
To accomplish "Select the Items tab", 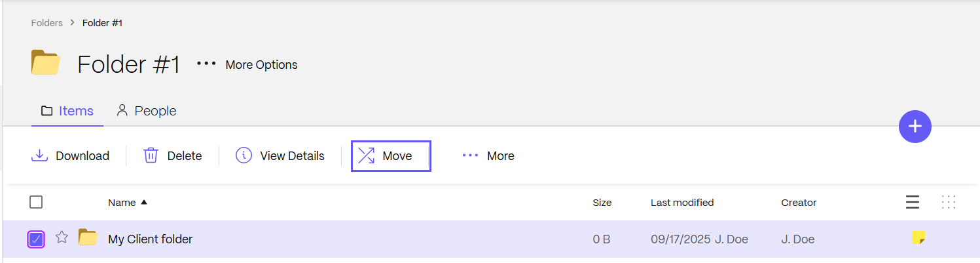I will (x=67, y=111).
